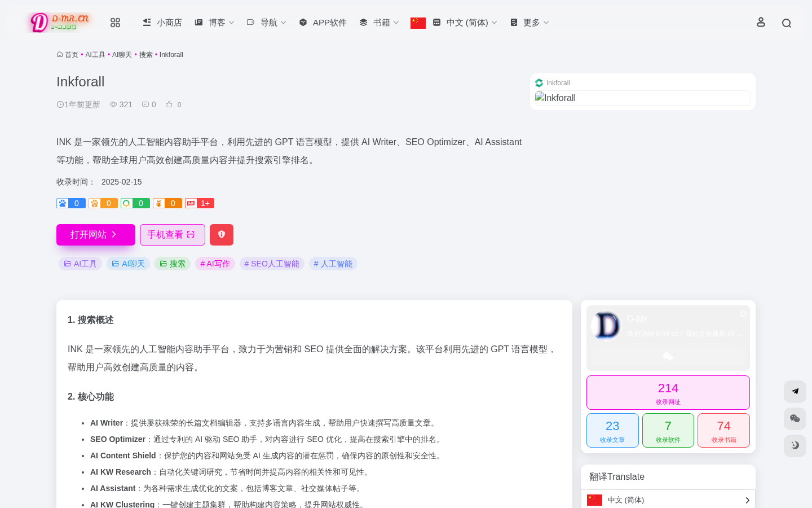Image resolution: width=812 pixels, height=508 pixels.
Task: Click the 手机查看 button
Action: point(172,235)
